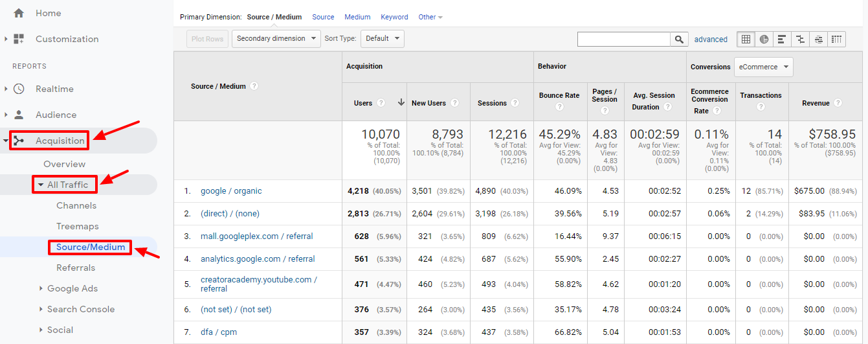Open Acquisition Overview report
This screenshot has height=344, width=868.
click(65, 164)
